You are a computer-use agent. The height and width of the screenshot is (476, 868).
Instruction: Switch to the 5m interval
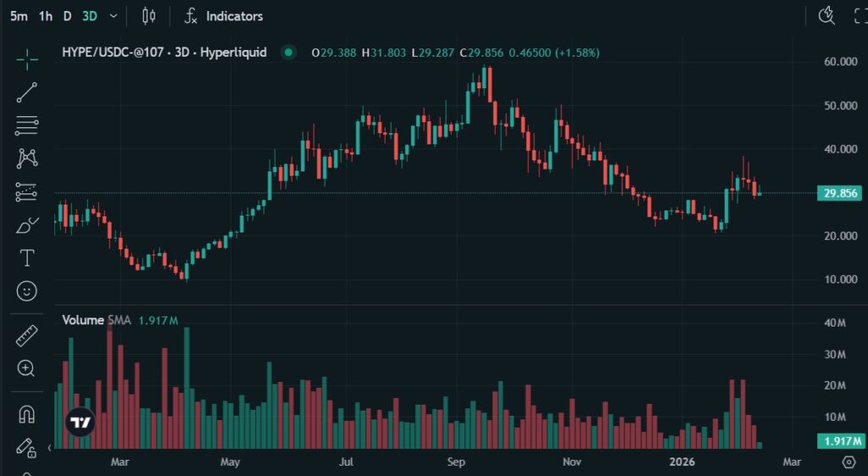pyautogui.click(x=19, y=16)
